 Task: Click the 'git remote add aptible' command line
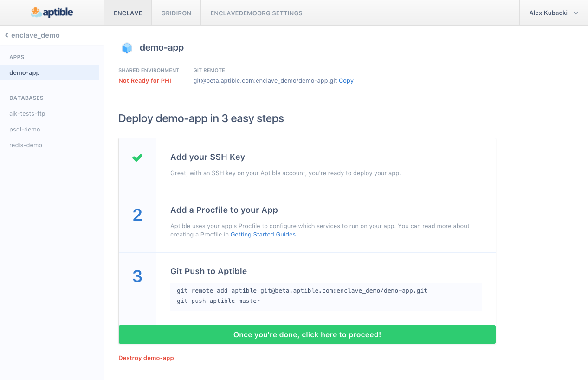point(302,290)
